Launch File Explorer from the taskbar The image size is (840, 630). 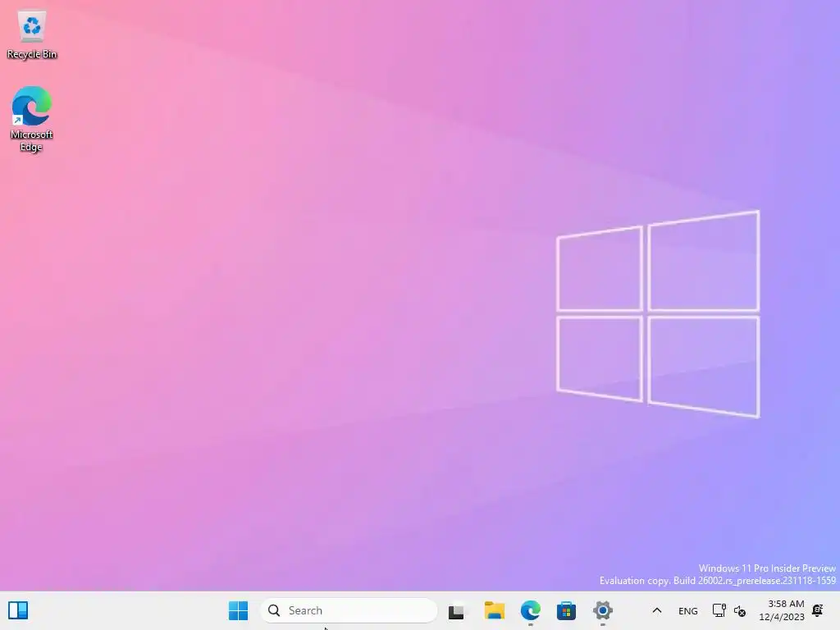(494, 610)
